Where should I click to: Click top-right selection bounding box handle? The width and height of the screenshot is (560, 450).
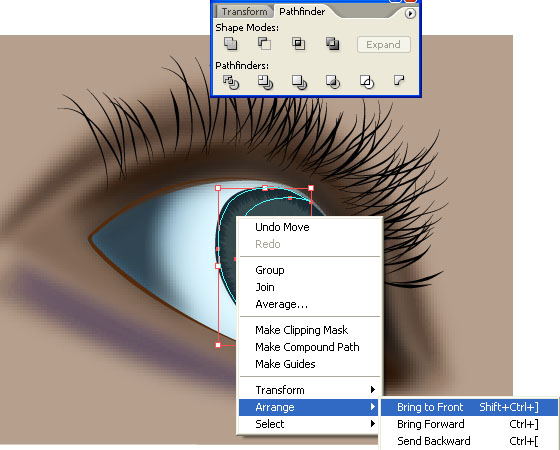[311, 188]
